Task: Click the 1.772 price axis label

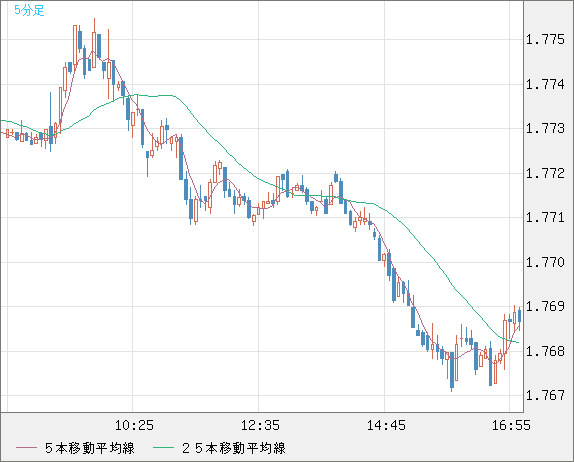Action: point(545,173)
